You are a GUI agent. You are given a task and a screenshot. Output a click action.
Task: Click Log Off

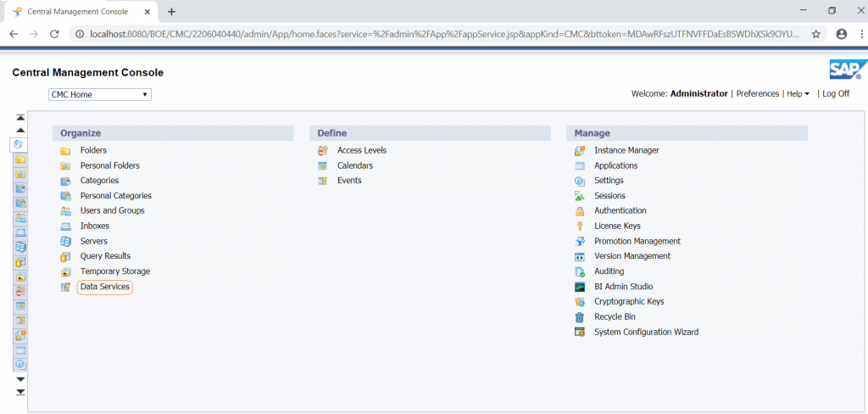(836, 93)
